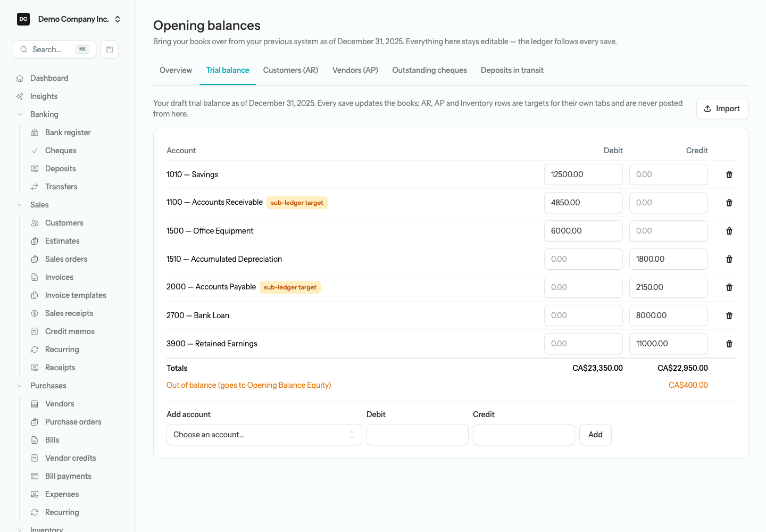Click the Add button
This screenshot has width=766, height=532.
595,435
